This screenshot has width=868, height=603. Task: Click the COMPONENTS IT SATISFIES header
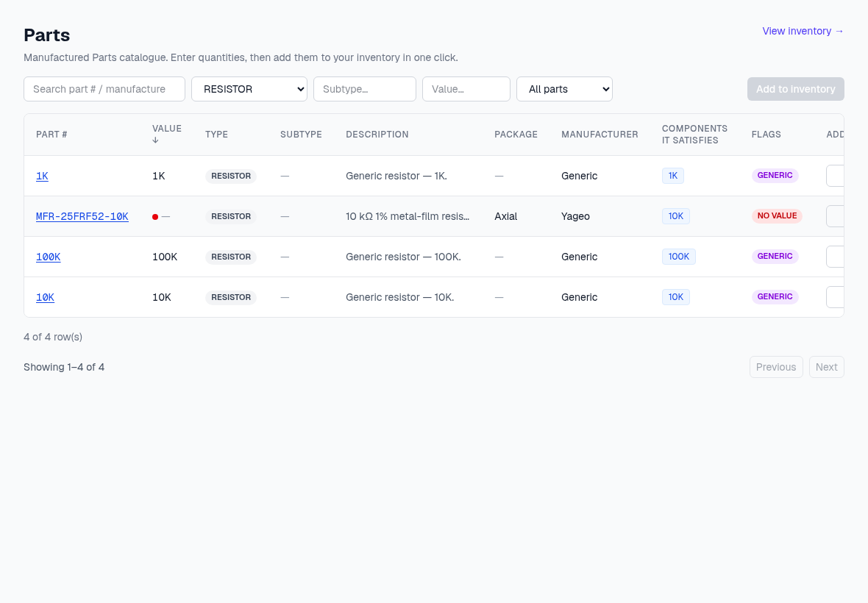[x=694, y=135]
